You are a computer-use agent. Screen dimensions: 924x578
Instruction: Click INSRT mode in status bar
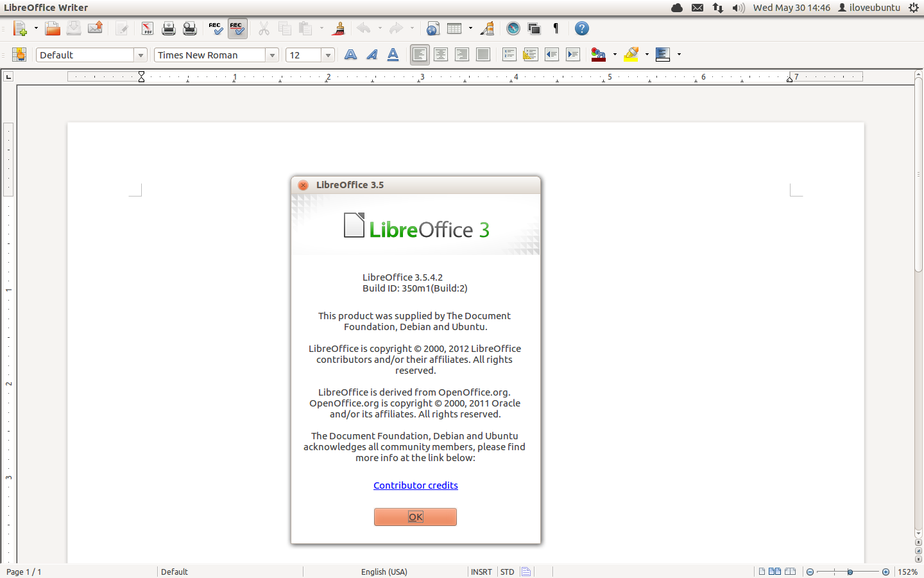tap(481, 572)
